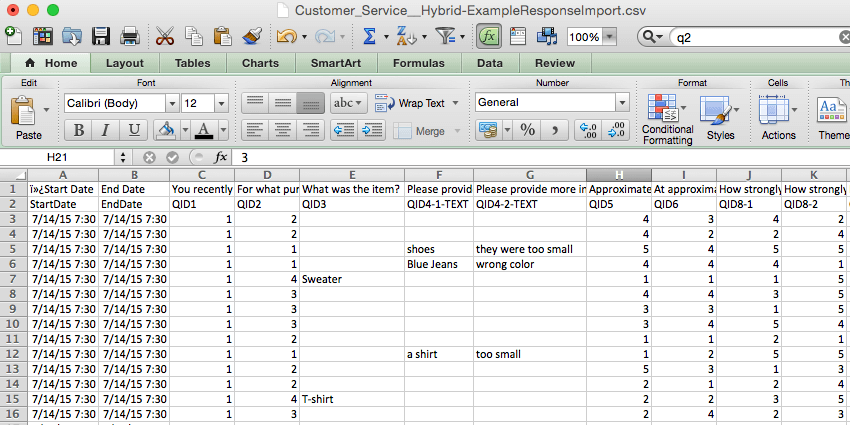Open the font name dropdown Calibri (Body)
Image resolution: width=850 pixels, height=425 pixels.
[x=172, y=103]
